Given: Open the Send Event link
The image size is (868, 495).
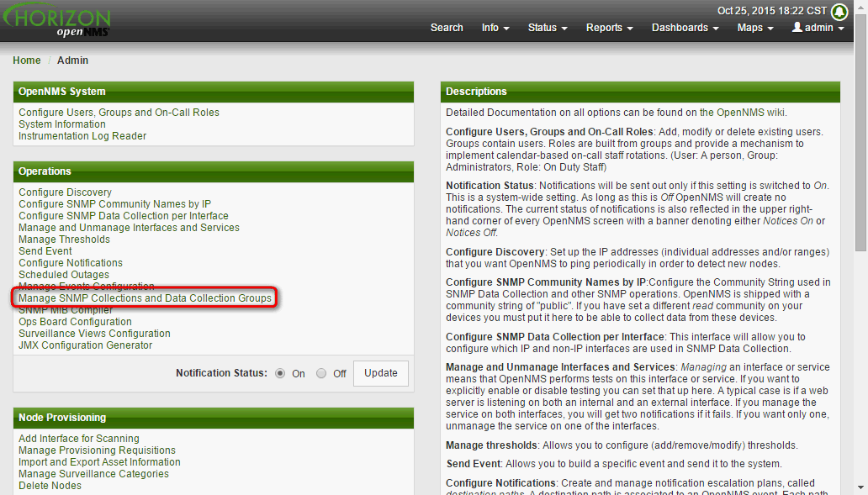Looking at the screenshot, I should click(45, 251).
